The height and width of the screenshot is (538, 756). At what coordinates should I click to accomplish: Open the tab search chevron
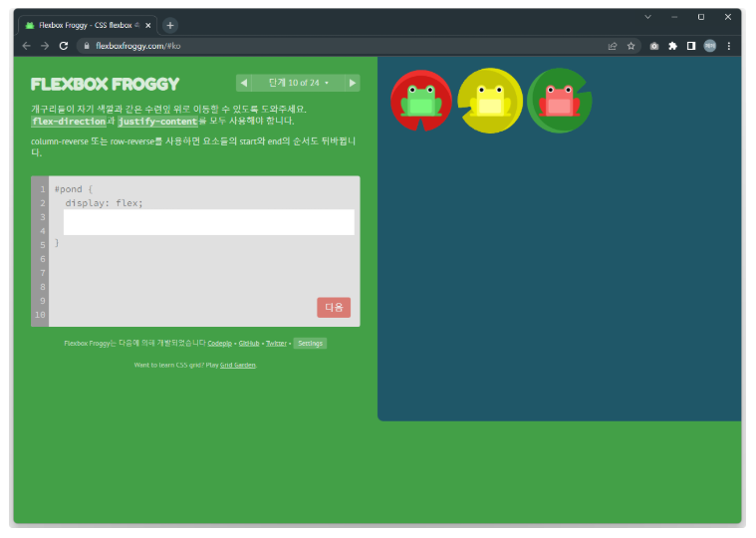point(647,17)
